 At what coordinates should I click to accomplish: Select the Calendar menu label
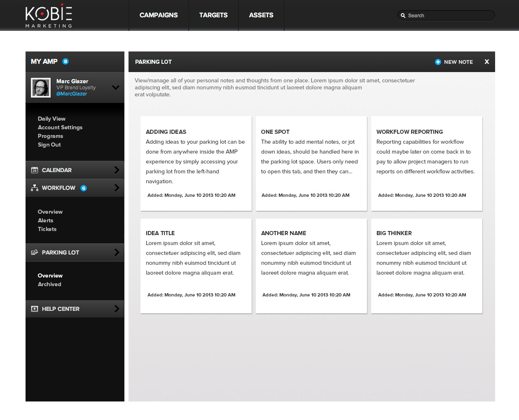(x=57, y=170)
